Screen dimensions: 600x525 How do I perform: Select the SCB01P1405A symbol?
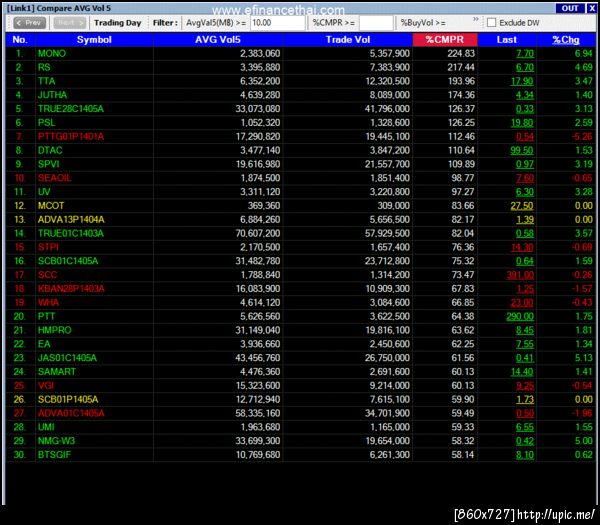point(68,399)
